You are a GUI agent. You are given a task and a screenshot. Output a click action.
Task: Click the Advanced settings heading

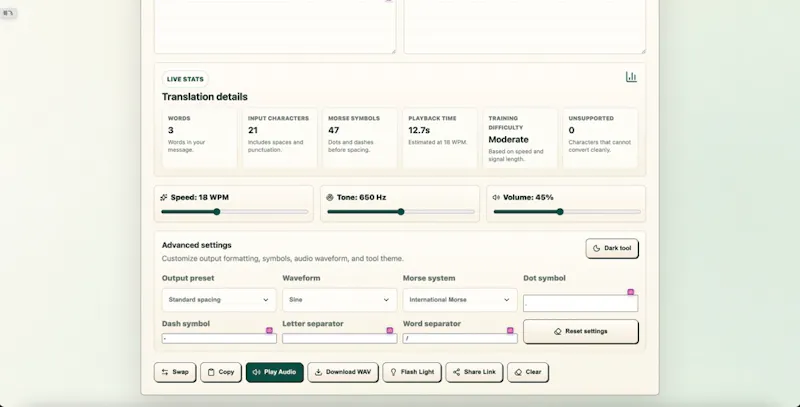click(x=196, y=245)
